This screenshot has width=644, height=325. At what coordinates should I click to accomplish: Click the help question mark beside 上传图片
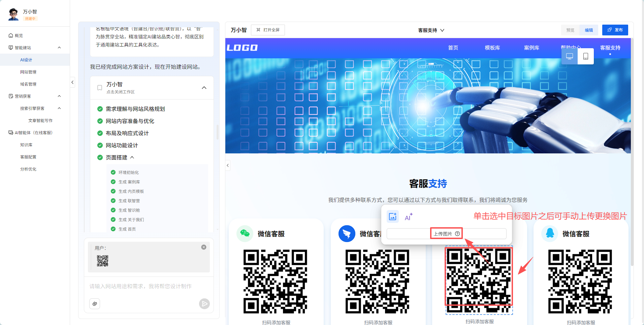point(457,234)
